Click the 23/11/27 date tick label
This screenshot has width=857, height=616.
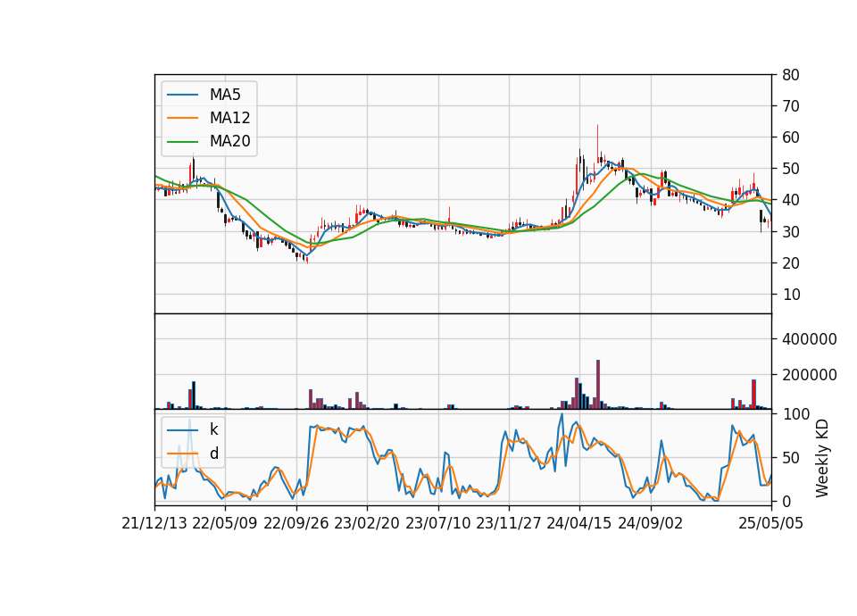point(509,524)
